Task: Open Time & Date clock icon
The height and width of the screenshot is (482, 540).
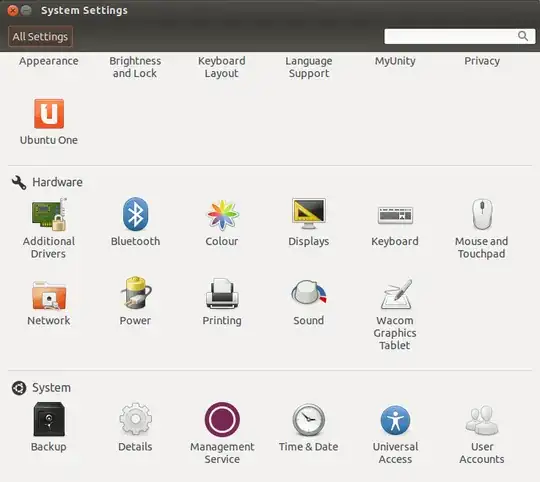Action: [x=309, y=420]
